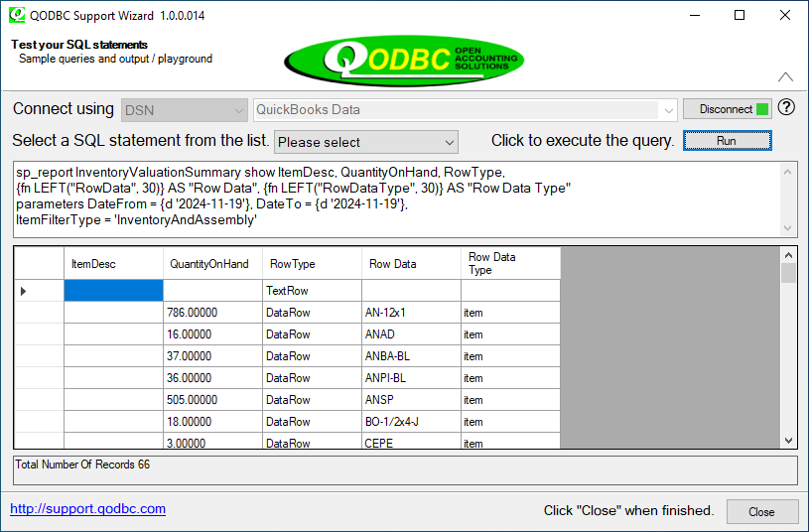809x532 pixels.
Task: Select the ANAD row data cell
Action: 411,334
